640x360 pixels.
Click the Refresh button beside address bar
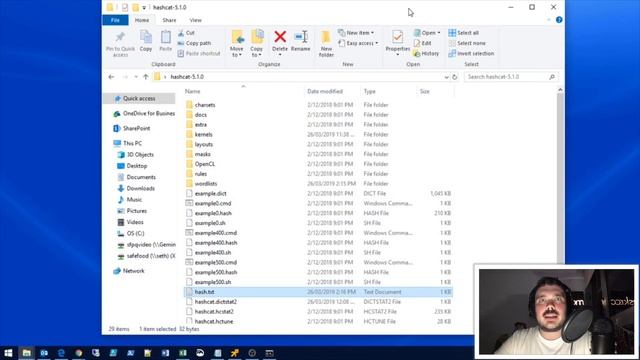click(454, 77)
